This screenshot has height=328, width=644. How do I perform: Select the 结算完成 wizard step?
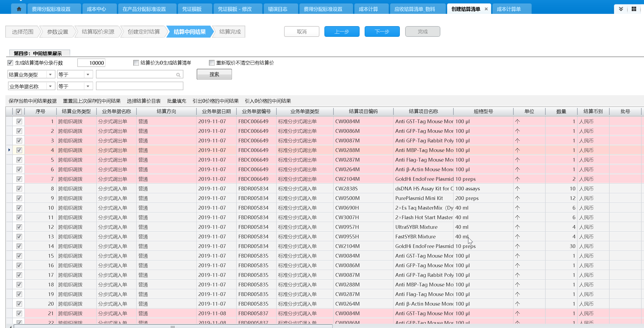230,31
